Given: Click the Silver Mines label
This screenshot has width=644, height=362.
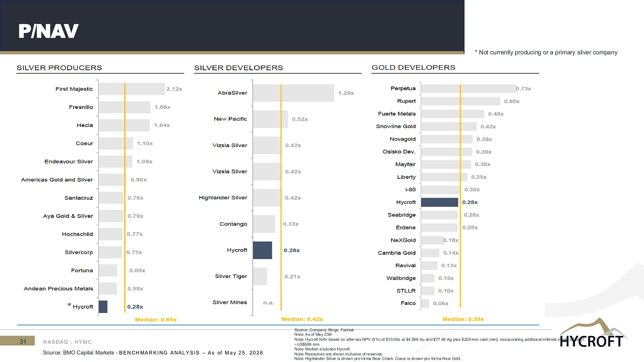Looking at the screenshot, I should (229, 303).
